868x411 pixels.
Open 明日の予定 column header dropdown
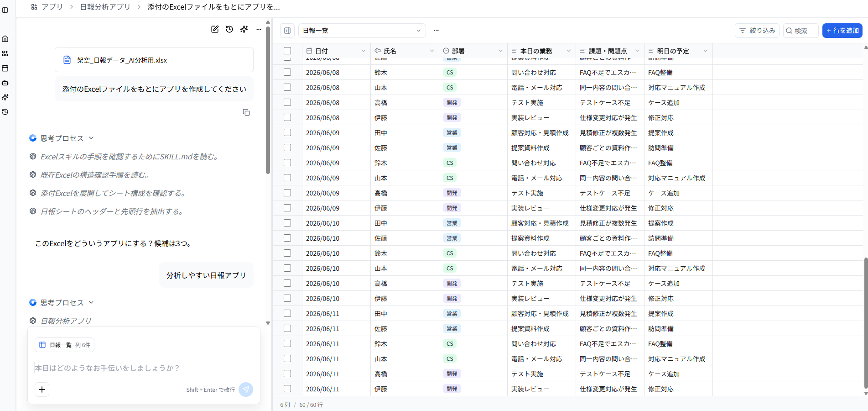[706, 51]
